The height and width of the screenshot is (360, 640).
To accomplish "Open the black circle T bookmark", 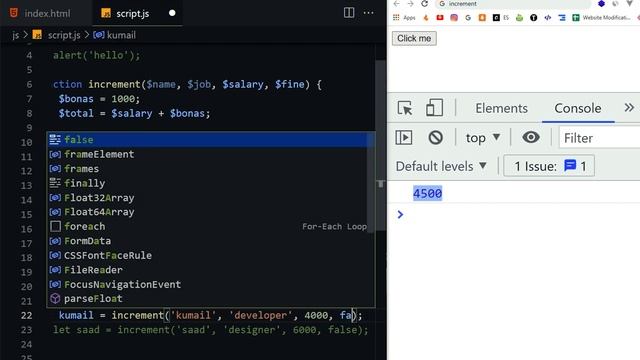I will coord(533,18).
